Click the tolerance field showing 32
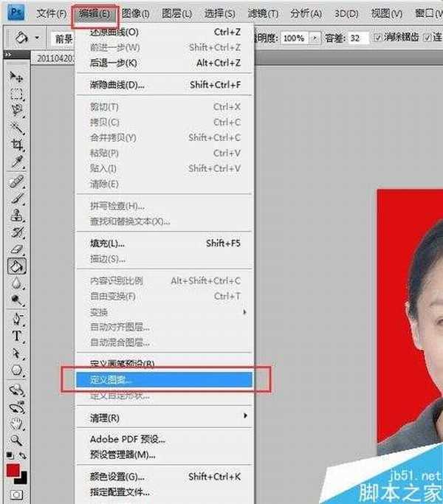The width and height of the screenshot is (443, 504). point(357,38)
